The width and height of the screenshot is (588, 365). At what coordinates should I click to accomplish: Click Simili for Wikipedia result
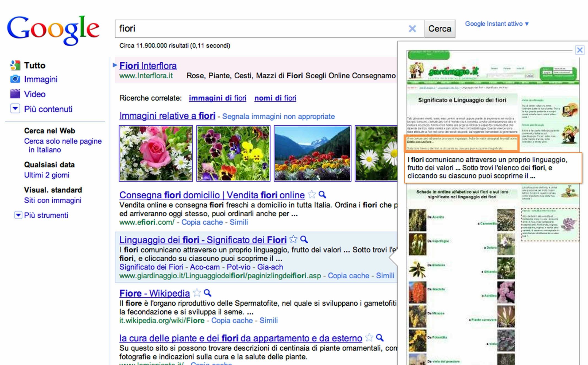pyautogui.click(x=269, y=320)
